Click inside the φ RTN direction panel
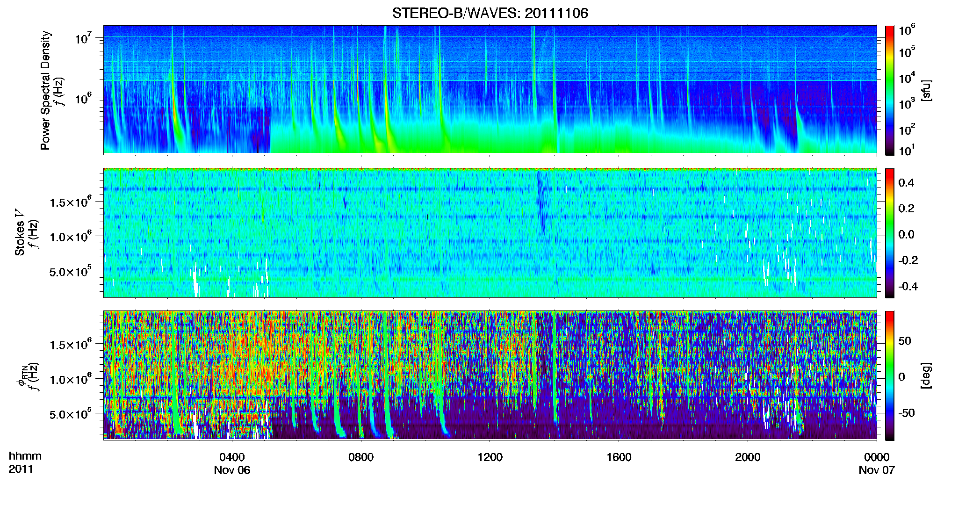980x505 pixels. point(490,375)
